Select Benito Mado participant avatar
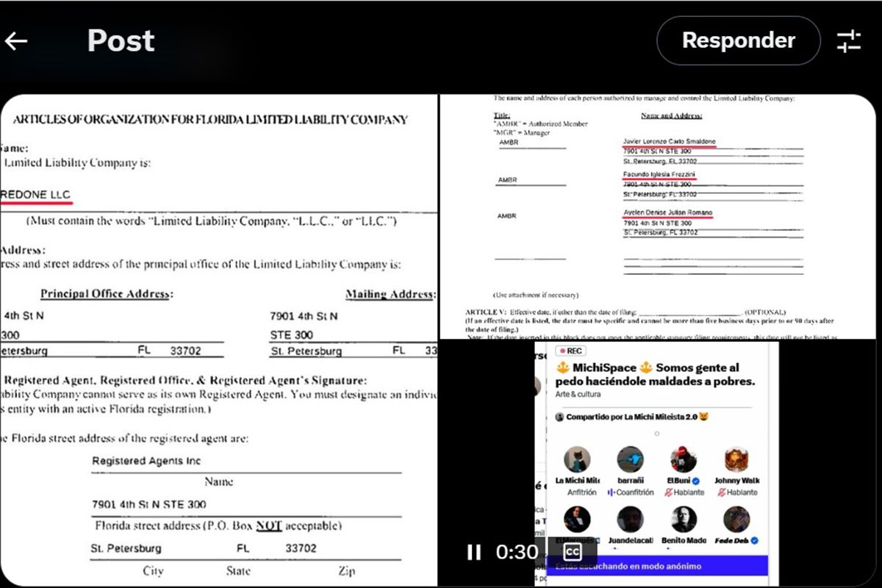This screenshot has width=882, height=588. (x=684, y=520)
